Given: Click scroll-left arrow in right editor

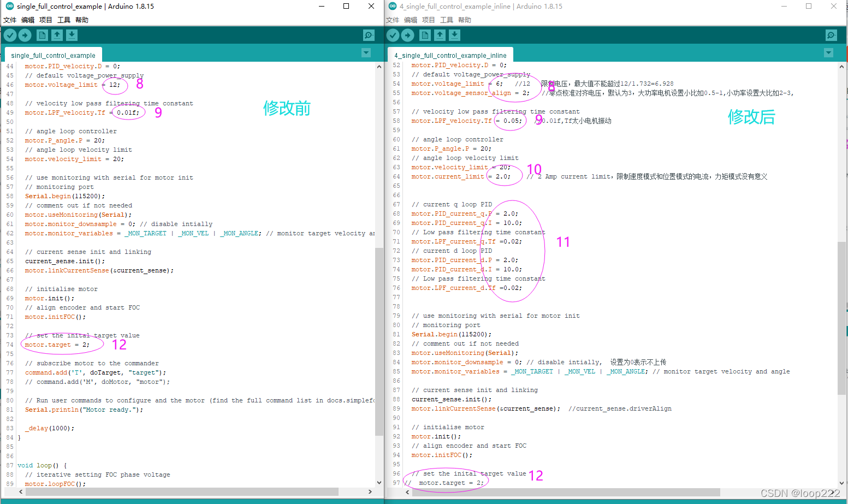Looking at the screenshot, I should pyautogui.click(x=407, y=491).
